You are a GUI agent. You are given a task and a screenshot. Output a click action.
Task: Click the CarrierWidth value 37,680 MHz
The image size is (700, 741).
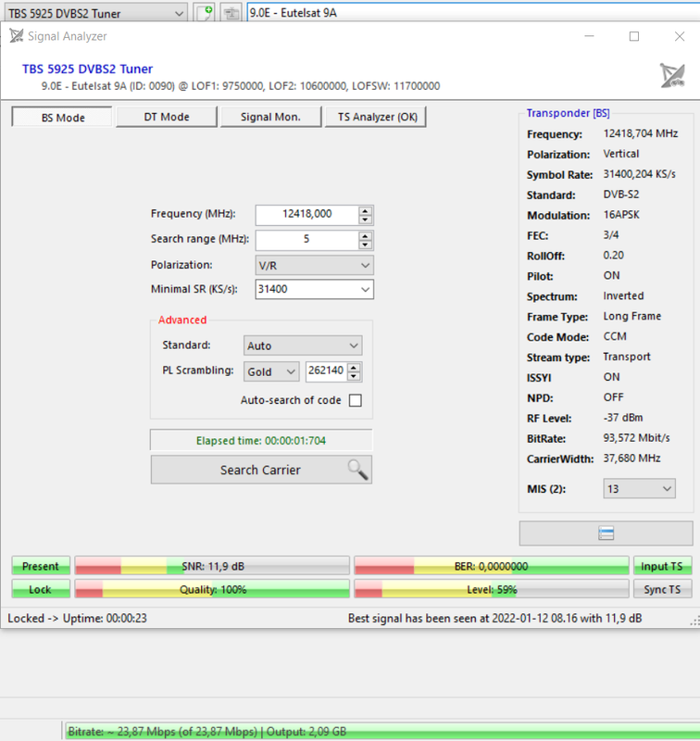[632, 458]
